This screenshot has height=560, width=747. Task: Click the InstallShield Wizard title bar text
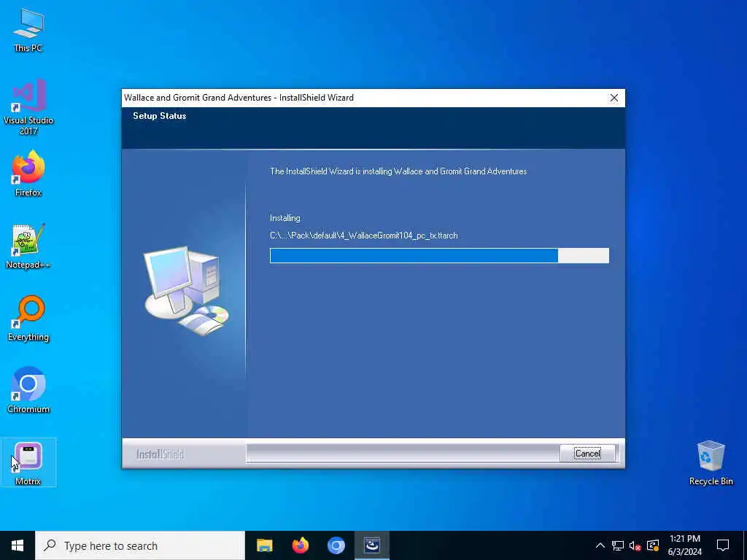coord(239,98)
